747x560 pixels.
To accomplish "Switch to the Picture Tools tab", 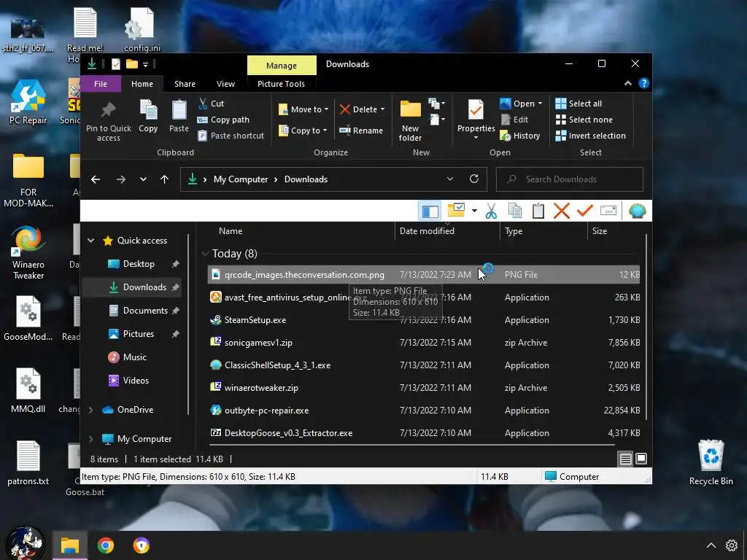I will click(281, 84).
